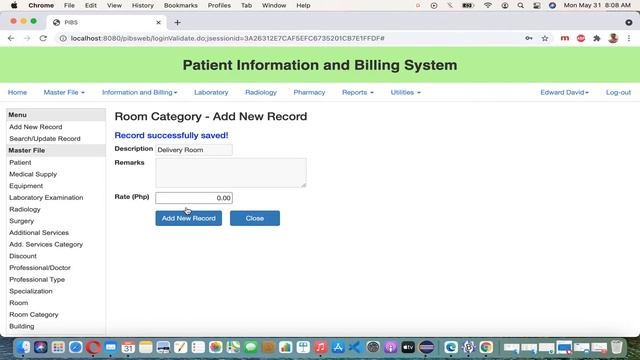This screenshot has width=640, height=360.
Task: Open Microsoft Edge from the dock
Action: click(x=451, y=347)
